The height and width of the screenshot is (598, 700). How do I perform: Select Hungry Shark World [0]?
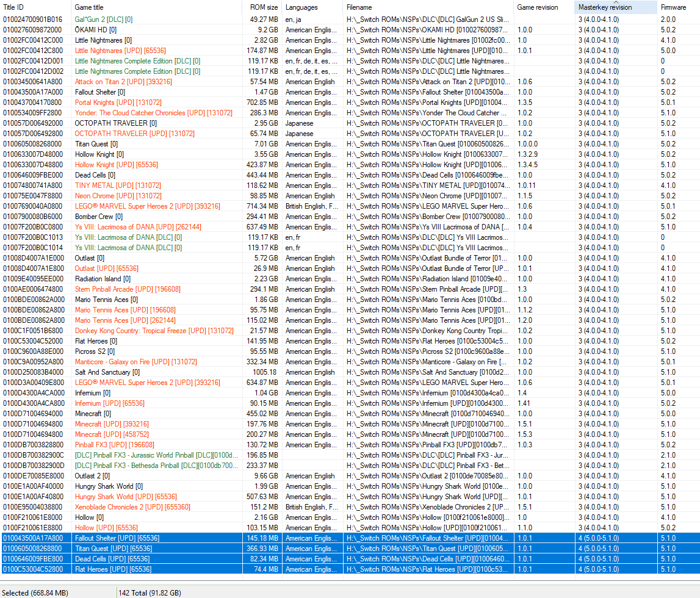[x=109, y=486]
